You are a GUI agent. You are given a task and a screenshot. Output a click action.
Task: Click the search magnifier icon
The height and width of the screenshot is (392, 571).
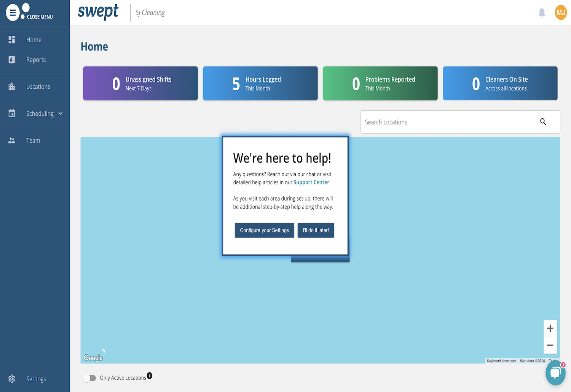click(x=543, y=122)
